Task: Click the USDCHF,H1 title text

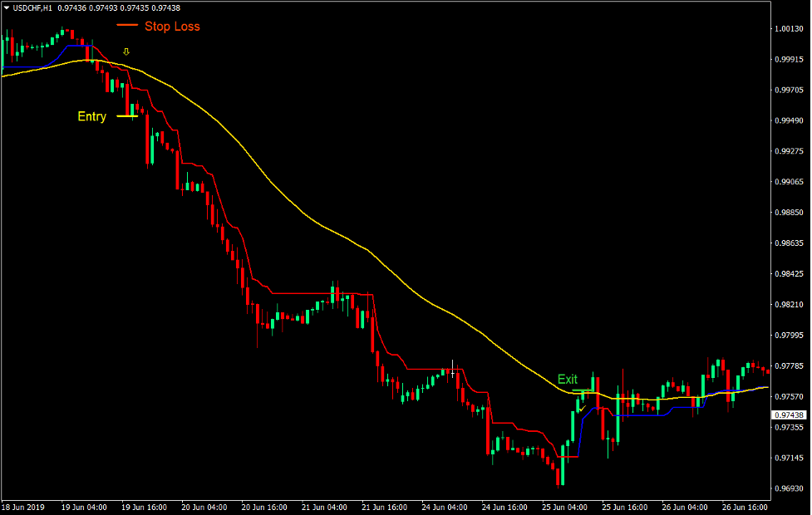Action: point(33,7)
